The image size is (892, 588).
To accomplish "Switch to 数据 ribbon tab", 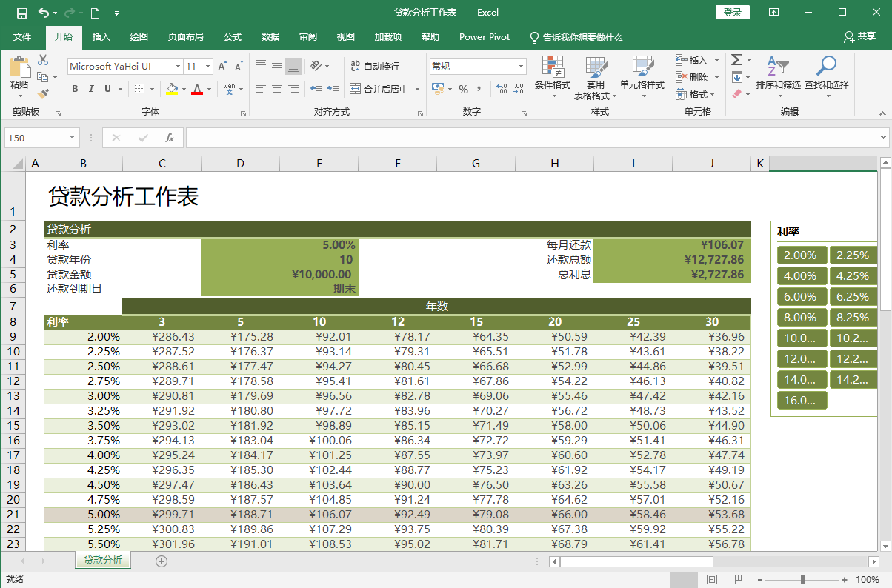I will point(270,37).
